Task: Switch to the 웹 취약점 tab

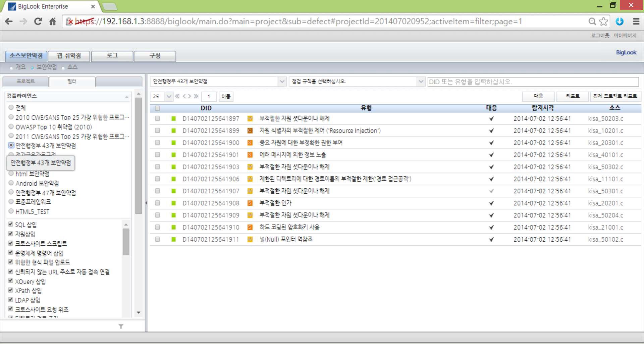Action: pos(69,56)
